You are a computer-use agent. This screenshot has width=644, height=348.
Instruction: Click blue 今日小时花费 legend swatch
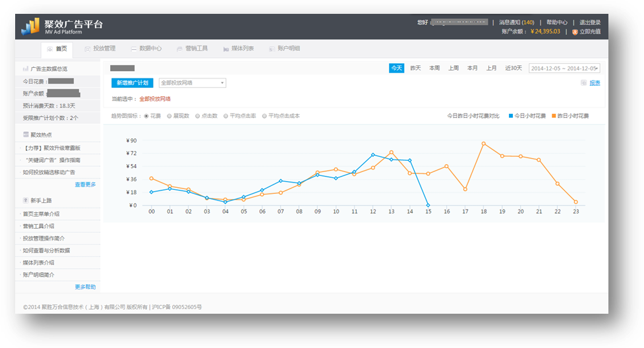pos(511,116)
